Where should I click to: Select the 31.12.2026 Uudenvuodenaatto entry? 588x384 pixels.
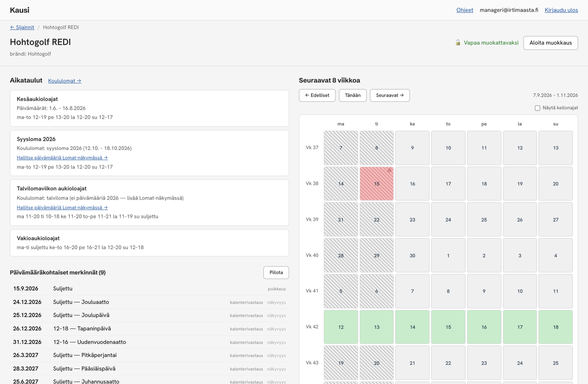tap(149, 342)
